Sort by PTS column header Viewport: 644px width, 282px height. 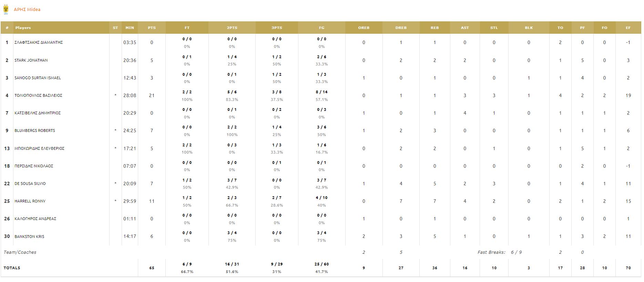(x=152, y=28)
